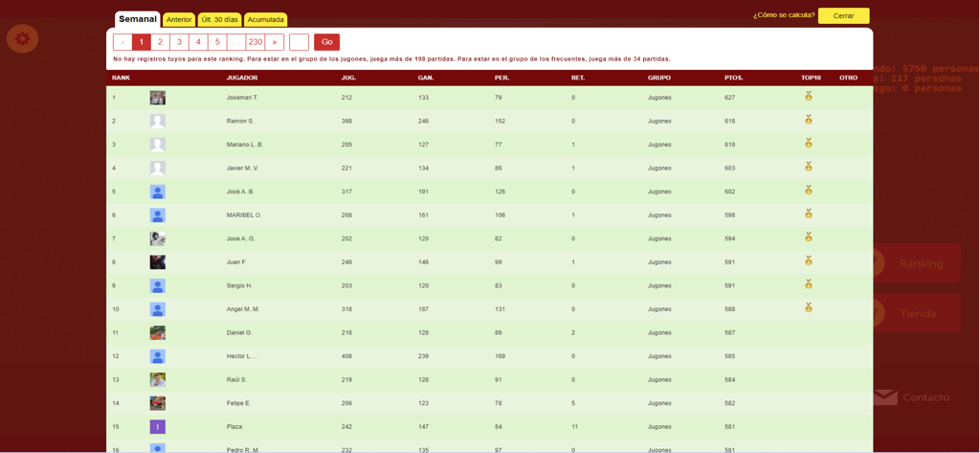Click games played value 408
980x453 pixels.
pyautogui.click(x=346, y=356)
